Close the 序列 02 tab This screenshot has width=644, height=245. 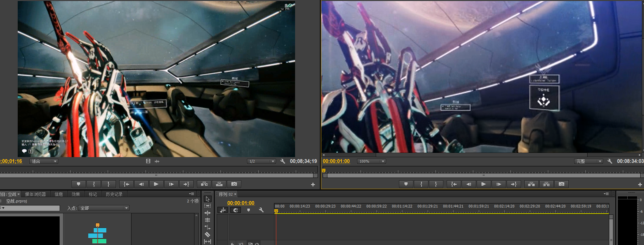click(235, 194)
